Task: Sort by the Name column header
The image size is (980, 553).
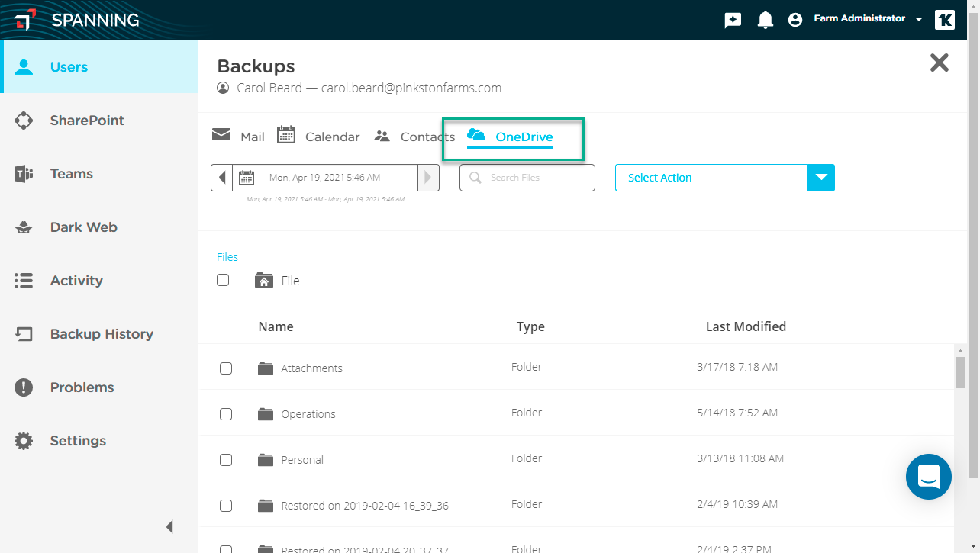Action: 276,326
